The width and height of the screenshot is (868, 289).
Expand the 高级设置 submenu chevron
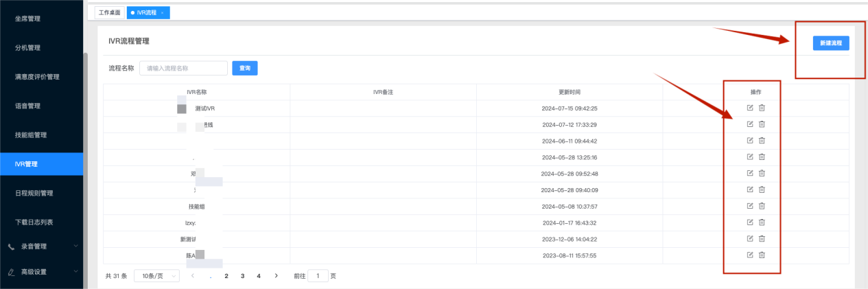tap(75, 272)
